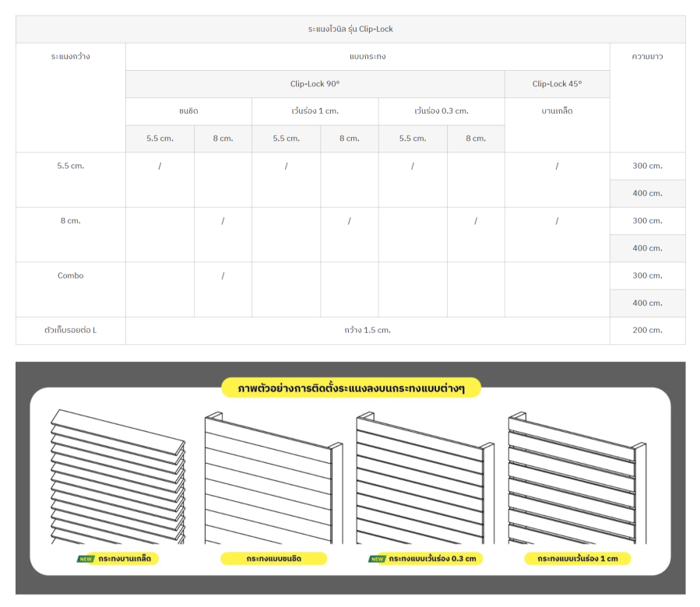Click the ตัวเก็บรอยต่อ L row label
This screenshot has width=700, height=607.
[71, 331]
